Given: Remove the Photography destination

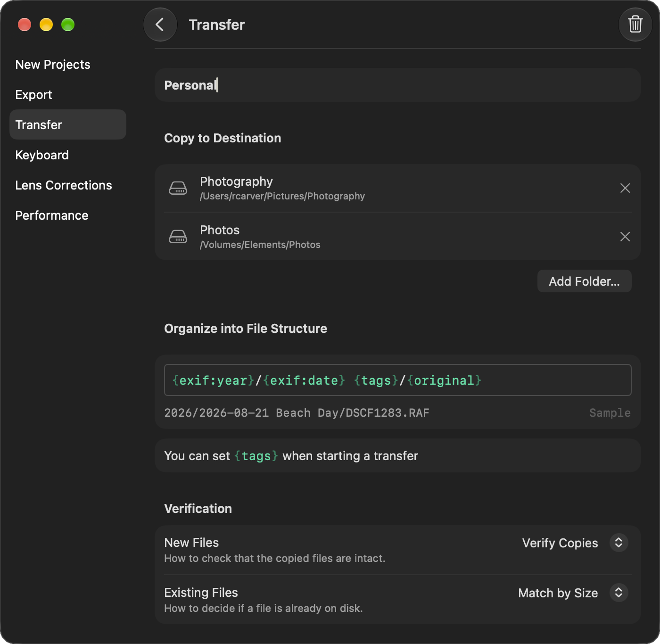Looking at the screenshot, I should coord(625,188).
